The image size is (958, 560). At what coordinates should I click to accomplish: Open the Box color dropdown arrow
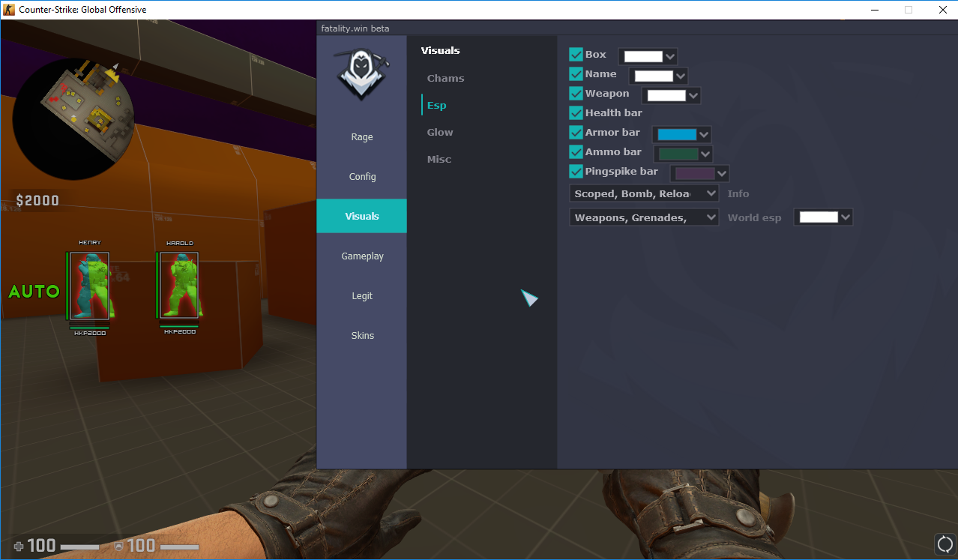670,56
